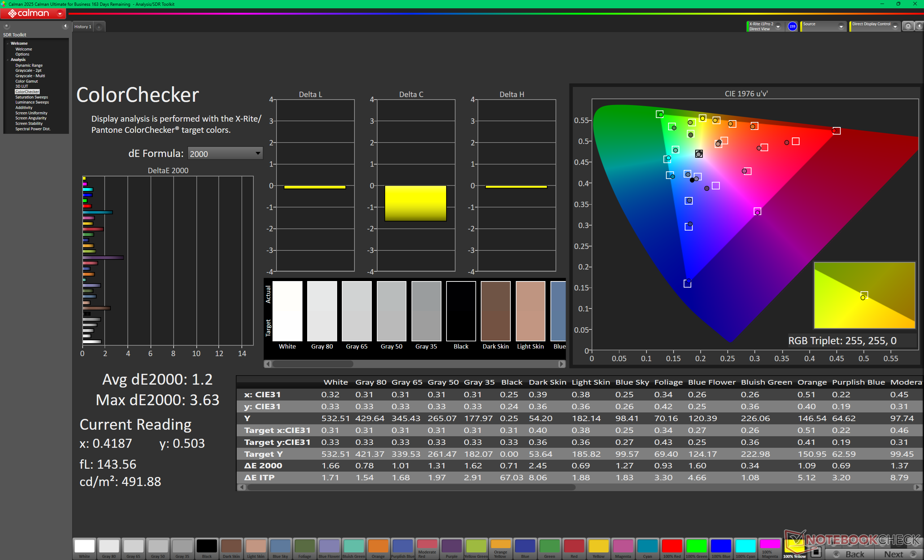Select the Bluish Green swatch in the bottom bar

354,549
